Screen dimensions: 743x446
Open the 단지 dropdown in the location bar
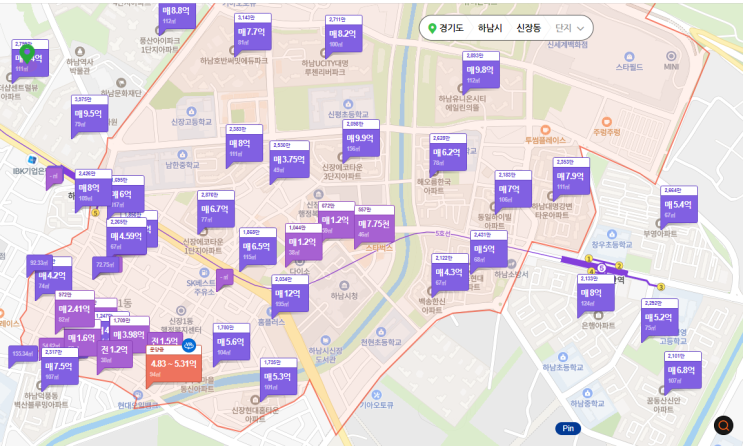pos(570,28)
